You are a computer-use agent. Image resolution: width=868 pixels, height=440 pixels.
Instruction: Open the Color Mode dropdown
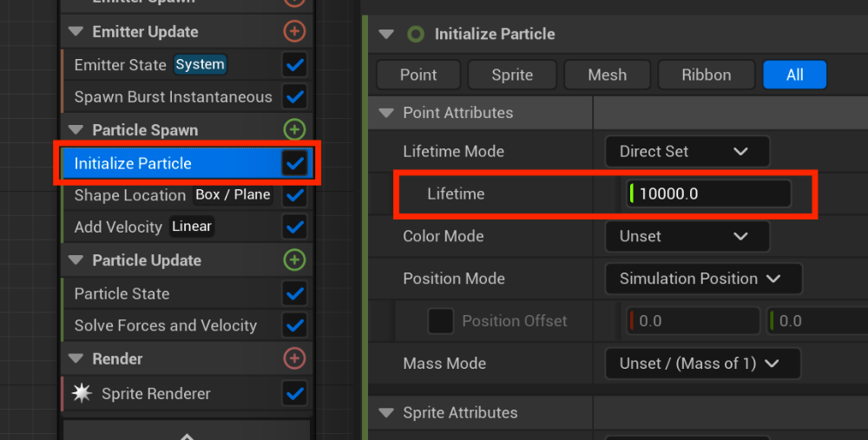tap(687, 236)
